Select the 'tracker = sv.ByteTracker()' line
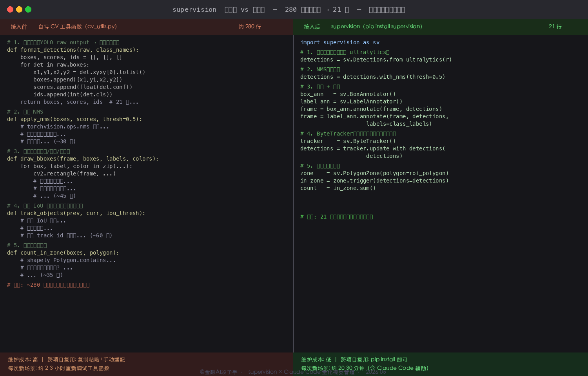This screenshot has height=376, width=588. (348, 141)
